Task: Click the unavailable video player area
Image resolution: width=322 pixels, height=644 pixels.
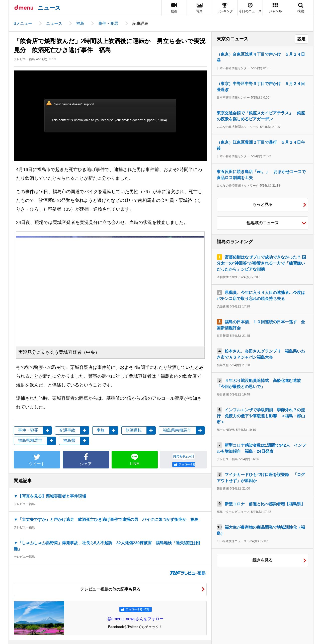Action: pos(110,116)
